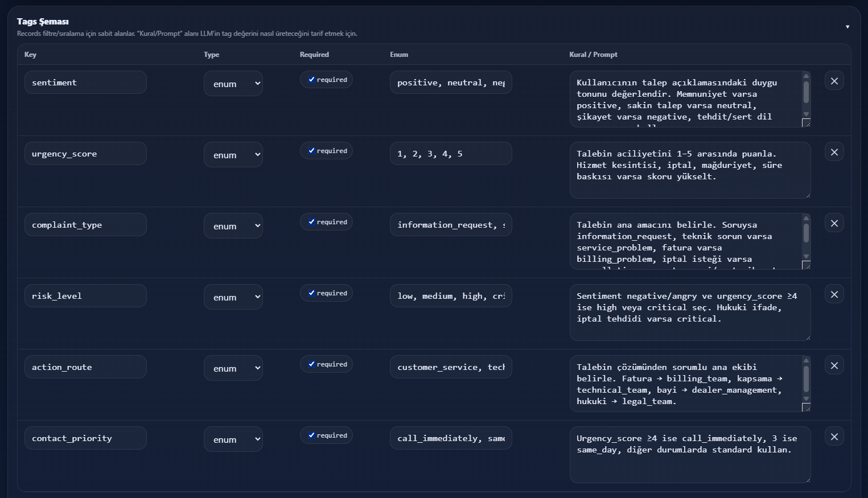Uncheck required for sentiment

(311, 80)
